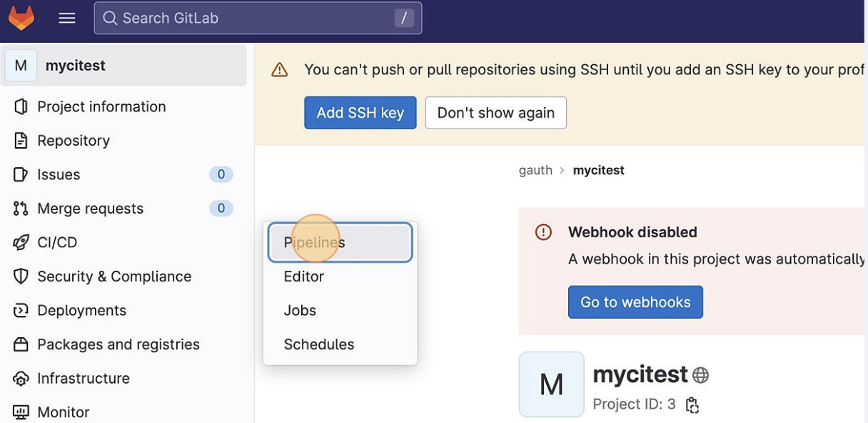
Task: Click the Add SSH key button
Action: [360, 113]
